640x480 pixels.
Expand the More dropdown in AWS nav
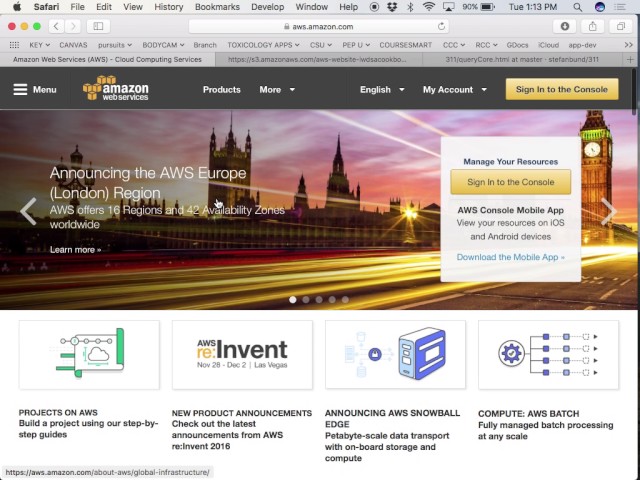coord(277,89)
